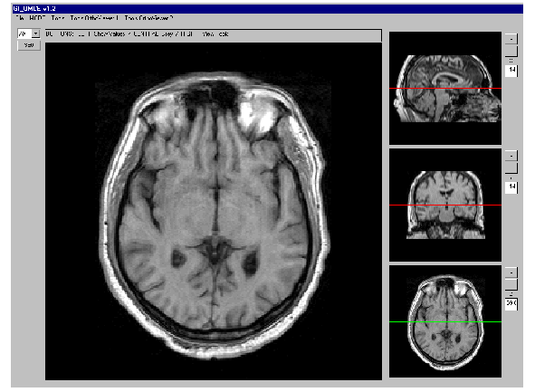Click upper stepper button beside sagittal view
This screenshot has width=535, height=392.
(511, 39)
